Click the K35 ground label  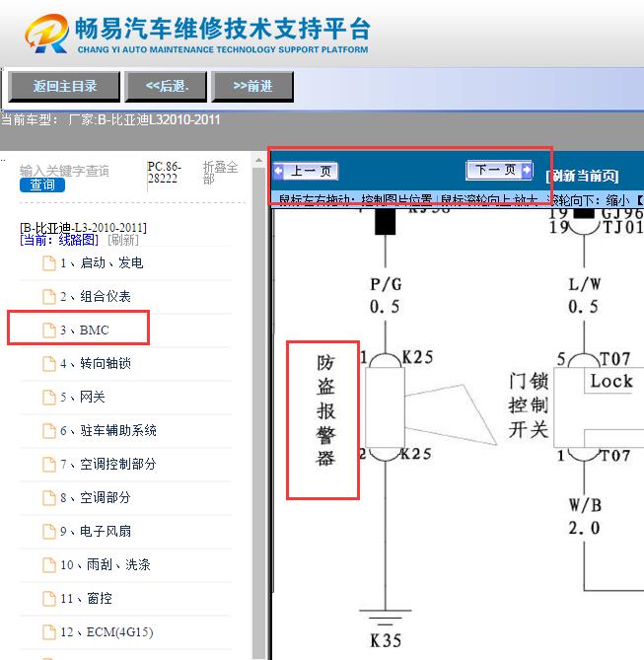[x=386, y=640]
